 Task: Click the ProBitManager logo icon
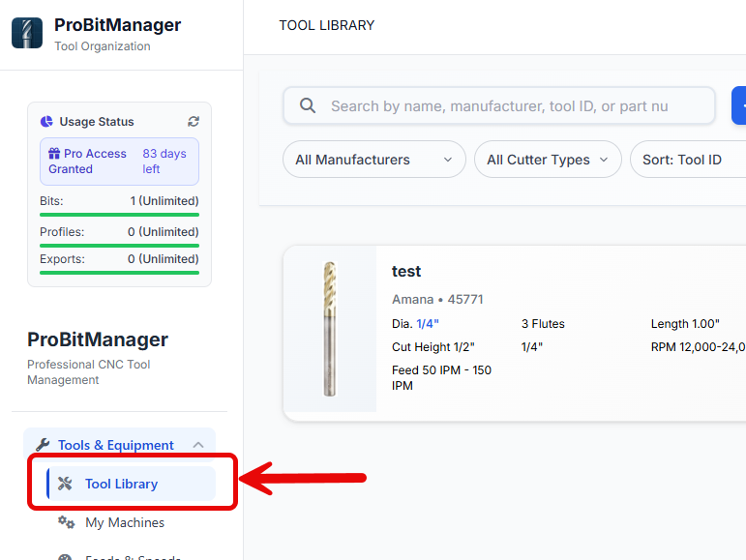click(x=27, y=33)
